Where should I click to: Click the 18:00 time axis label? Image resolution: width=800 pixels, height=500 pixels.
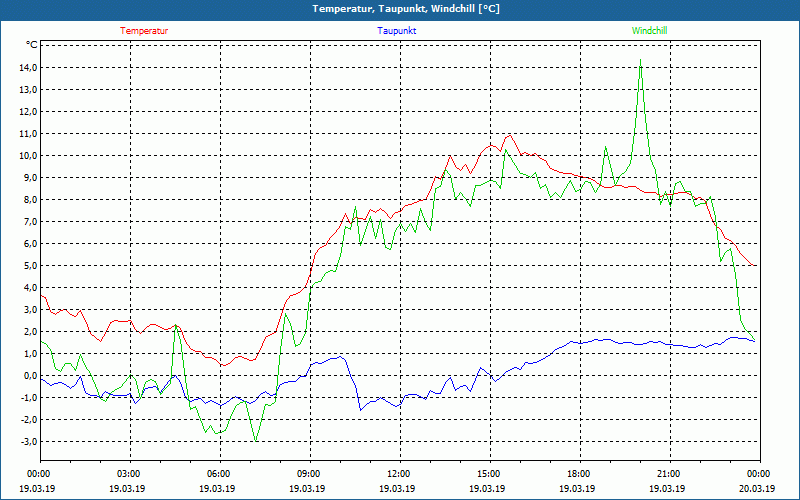pos(580,473)
